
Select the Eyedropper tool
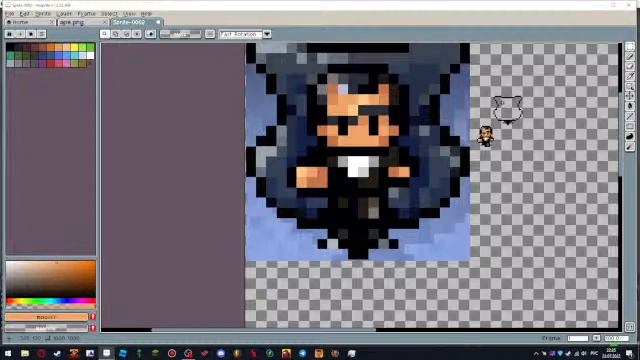[x=630, y=76]
